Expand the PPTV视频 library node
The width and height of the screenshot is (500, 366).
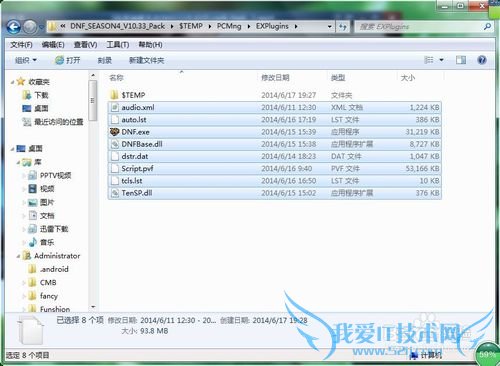coord(24,175)
